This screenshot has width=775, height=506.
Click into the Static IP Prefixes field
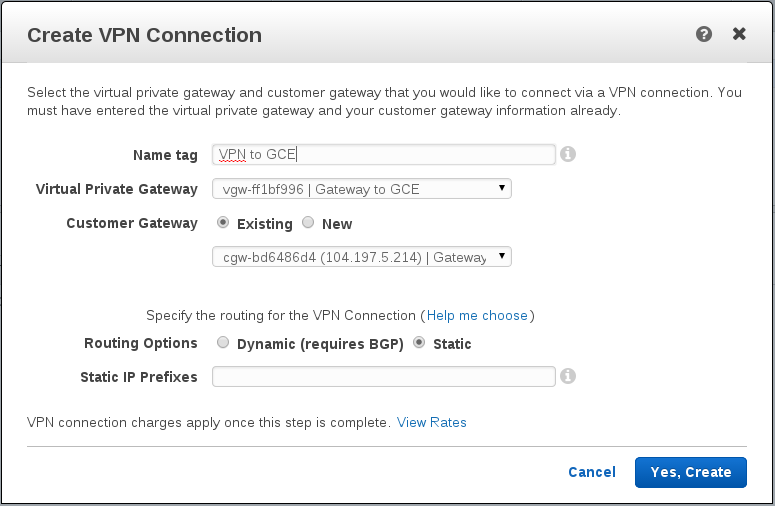coord(383,376)
